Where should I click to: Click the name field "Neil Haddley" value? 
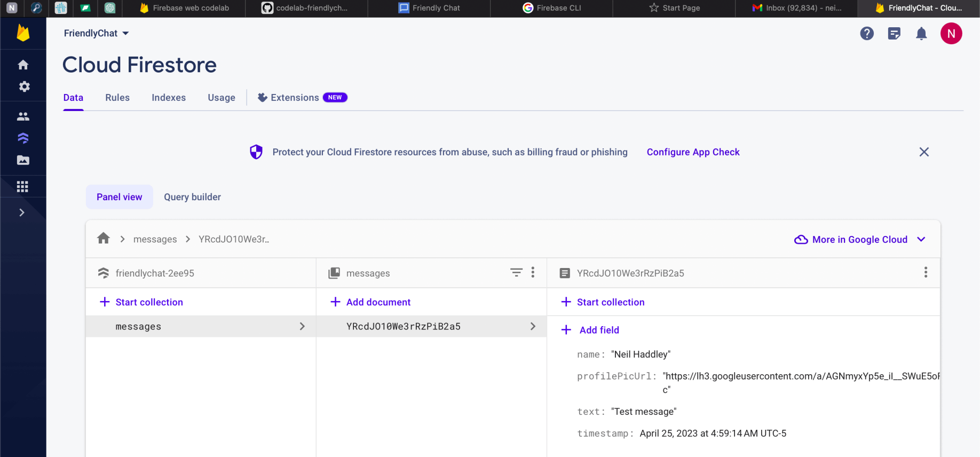(x=641, y=354)
